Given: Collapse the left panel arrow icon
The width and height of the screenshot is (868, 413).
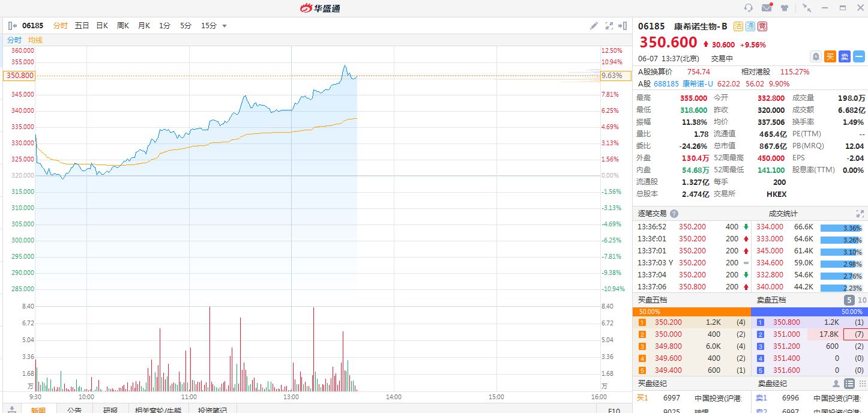Looking at the screenshot, I should click(x=12, y=26).
